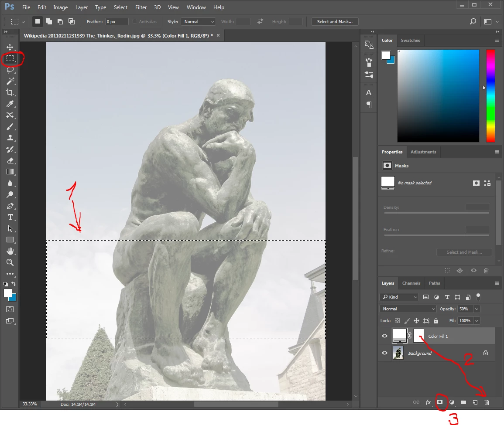Select the Pen tool
Viewport: 504px width, 425px height.
10,206
